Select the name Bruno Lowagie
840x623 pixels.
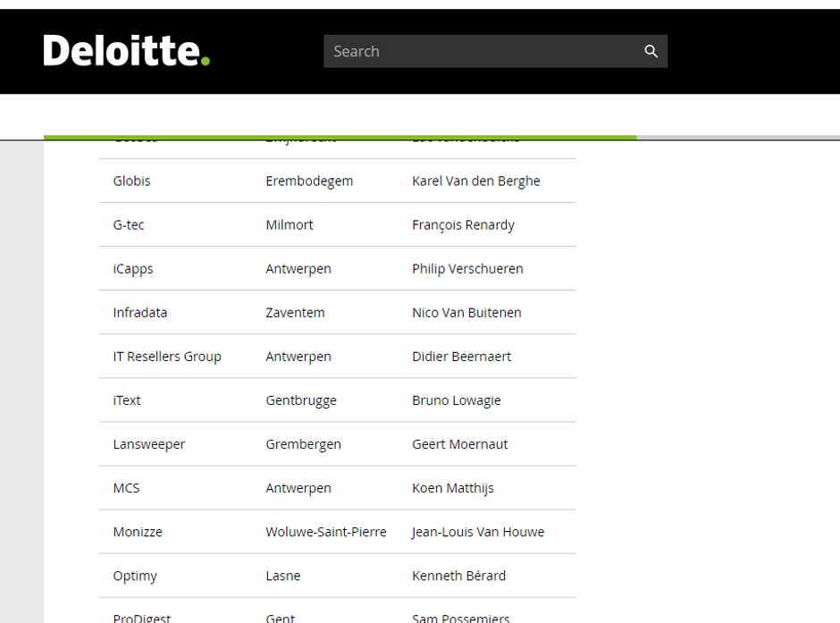click(x=457, y=400)
